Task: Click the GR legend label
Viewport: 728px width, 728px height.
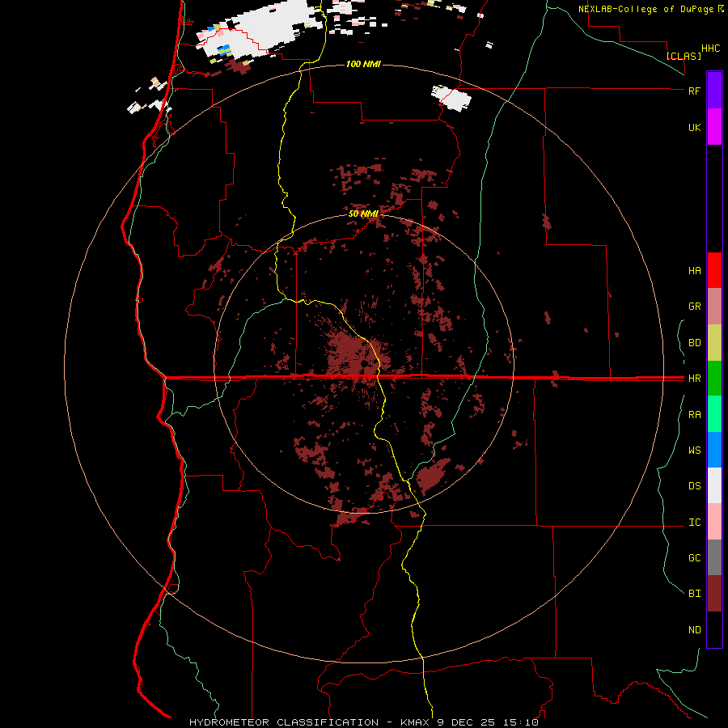Action: 694,307
